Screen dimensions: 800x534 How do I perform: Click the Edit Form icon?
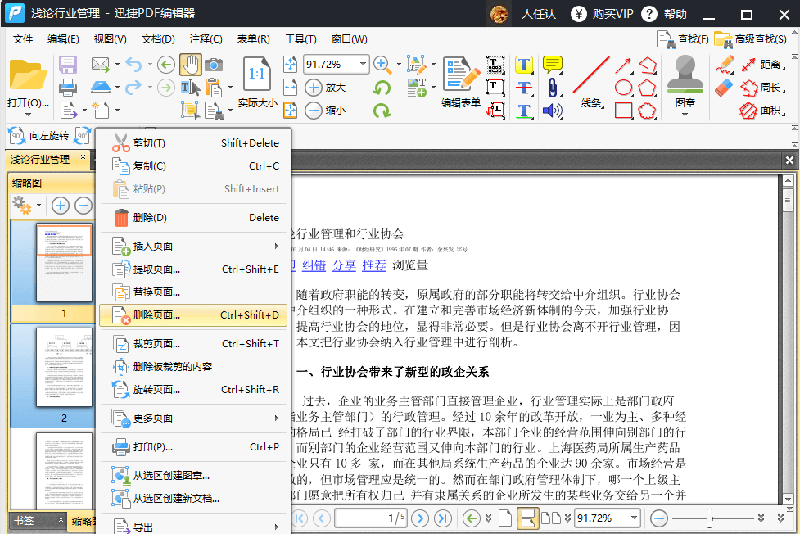tap(460, 76)
